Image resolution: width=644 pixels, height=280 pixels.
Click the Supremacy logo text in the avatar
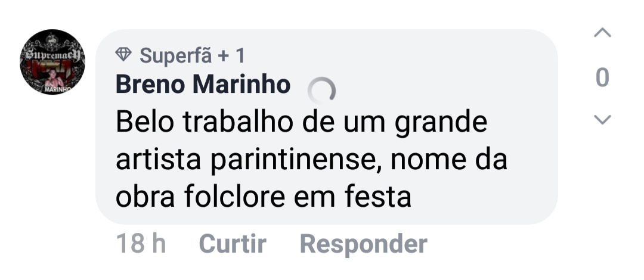tap(53, 57)
